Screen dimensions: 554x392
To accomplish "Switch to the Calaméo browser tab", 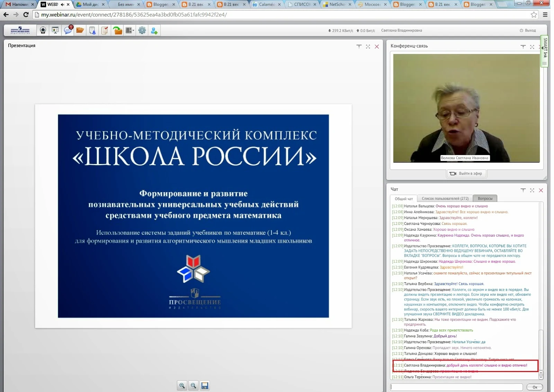I will (x=267, y=4).
